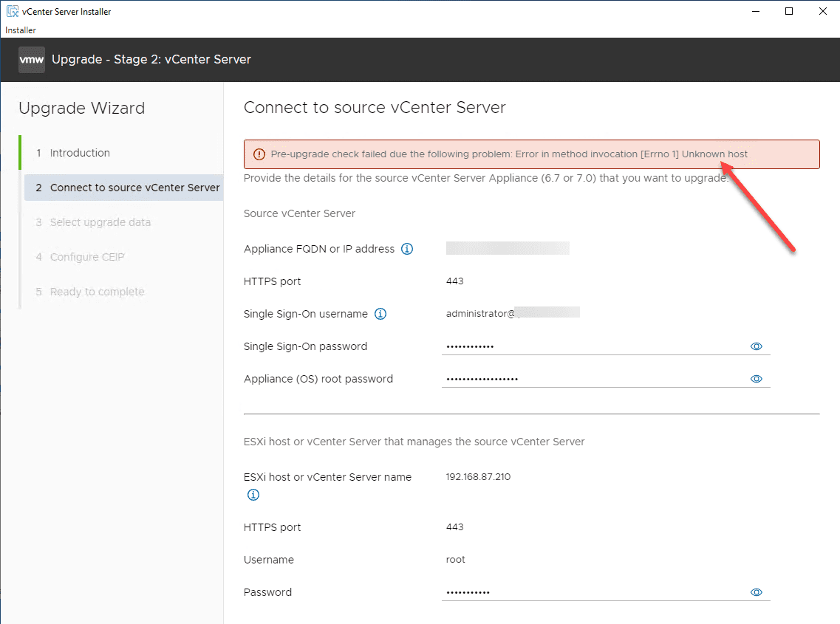Click the error warning icon in banner
Screen dimensions: 840x624
tap(259, 154)
